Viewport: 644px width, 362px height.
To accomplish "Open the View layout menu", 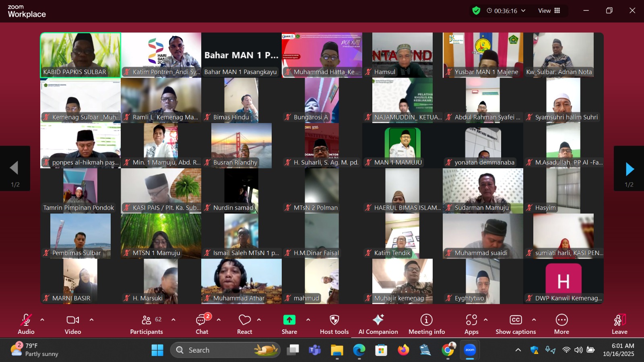I will [549, 11].
